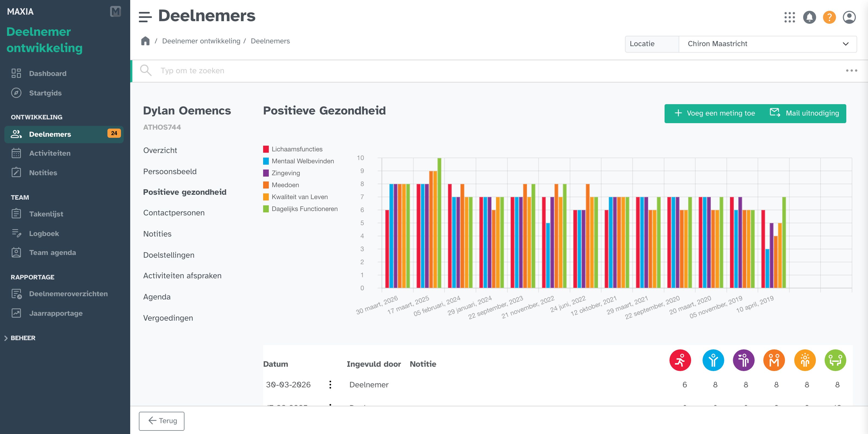Toggle Lichaamsfuncties legend series
868x434 pixels.
pos(293,149)
